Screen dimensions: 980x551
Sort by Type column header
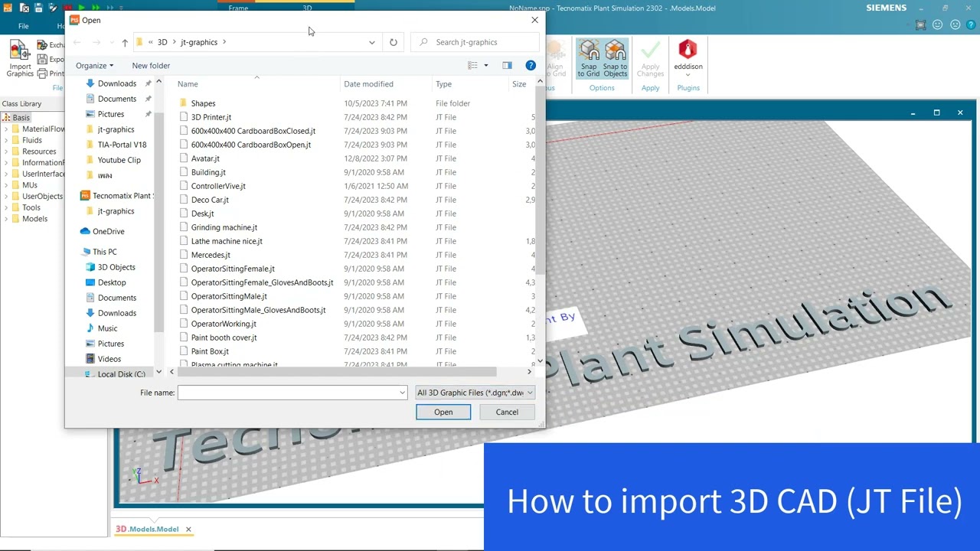tap(444, 84)
